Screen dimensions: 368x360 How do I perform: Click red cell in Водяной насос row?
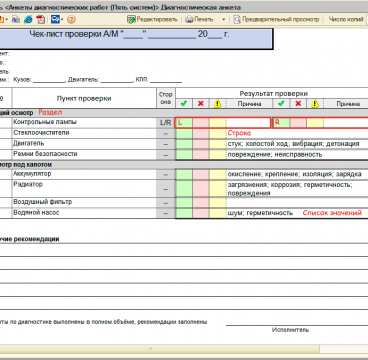click(x=201, y=213)
